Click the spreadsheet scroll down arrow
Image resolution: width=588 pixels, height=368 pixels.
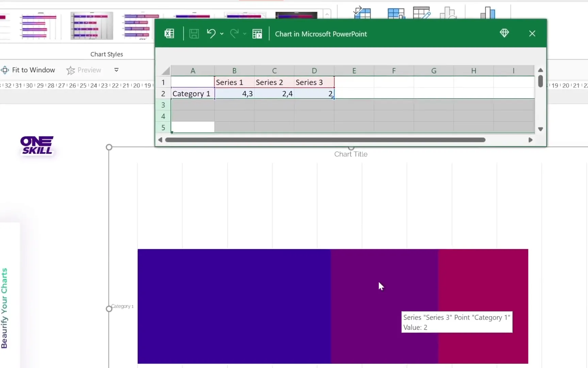click(x=540, y=129)
